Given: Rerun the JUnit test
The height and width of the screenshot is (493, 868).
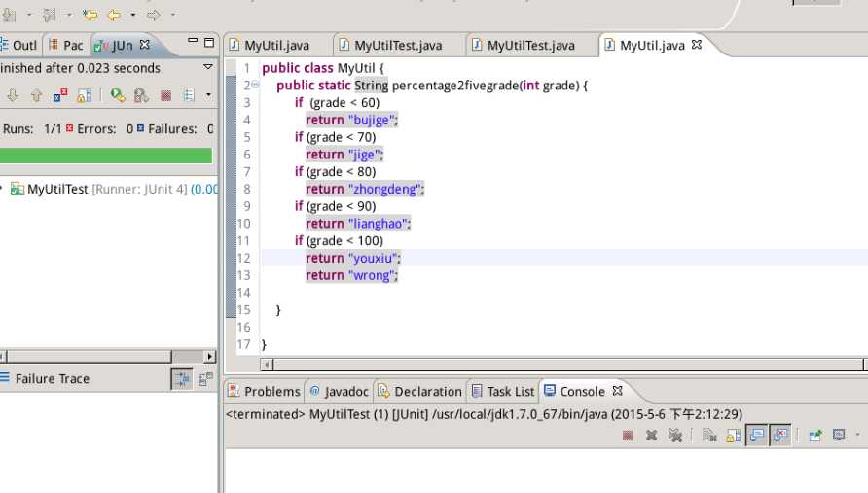Looking at the screenshot, I should (x=118, y=95).
